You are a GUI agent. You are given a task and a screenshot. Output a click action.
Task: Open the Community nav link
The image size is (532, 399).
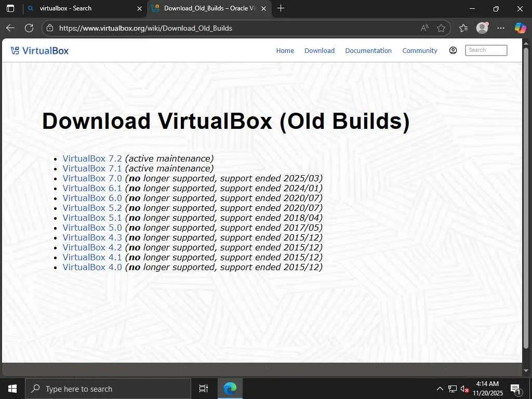tap(420, 50)
